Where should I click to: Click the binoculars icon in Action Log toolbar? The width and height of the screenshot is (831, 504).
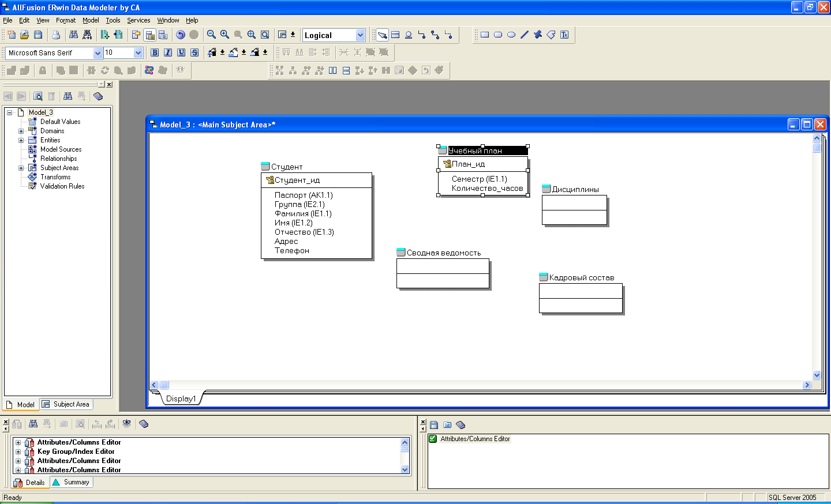tap(33, 424)
